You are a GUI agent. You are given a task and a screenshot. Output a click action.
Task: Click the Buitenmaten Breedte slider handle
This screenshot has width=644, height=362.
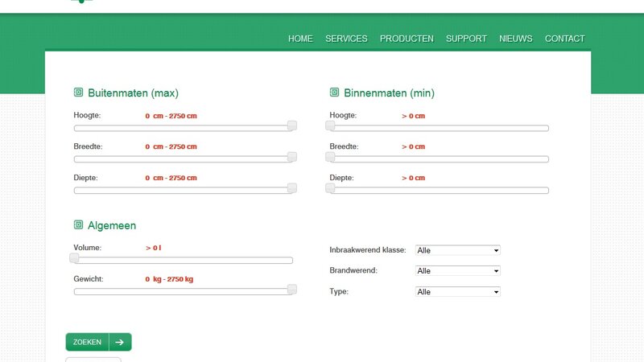coord(292,157)
